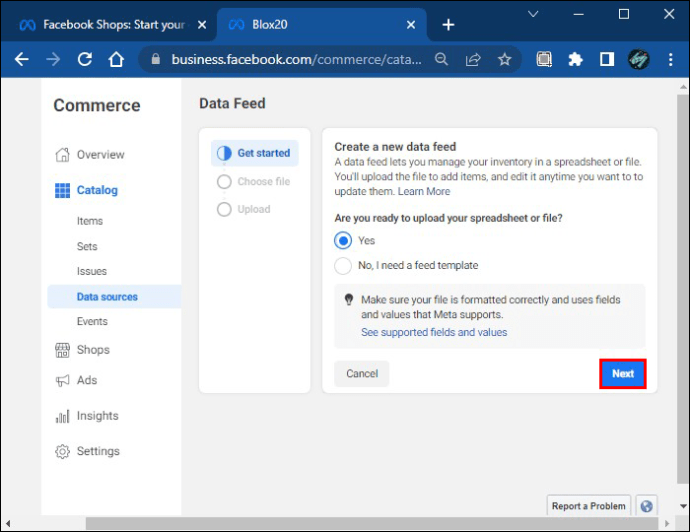The width and height of the screenshot is (690, 532).
Task: Click the Ads megaphone icon
Action: tap(62, 380)
